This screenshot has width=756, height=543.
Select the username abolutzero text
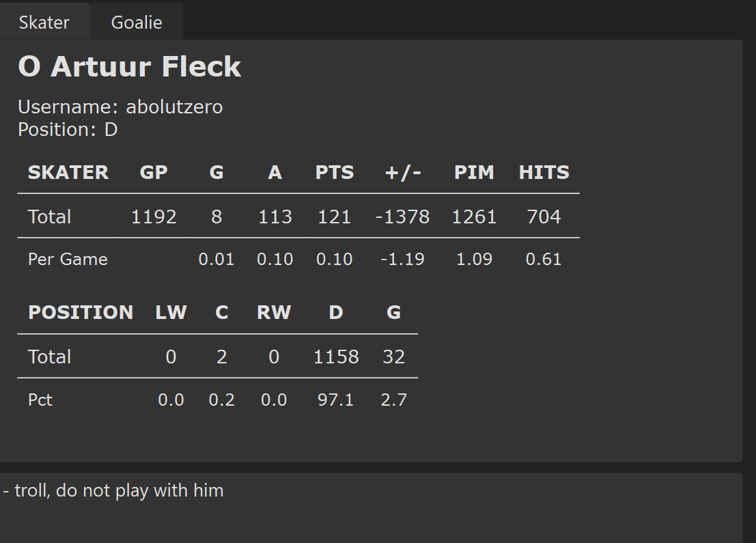[174, 107]
